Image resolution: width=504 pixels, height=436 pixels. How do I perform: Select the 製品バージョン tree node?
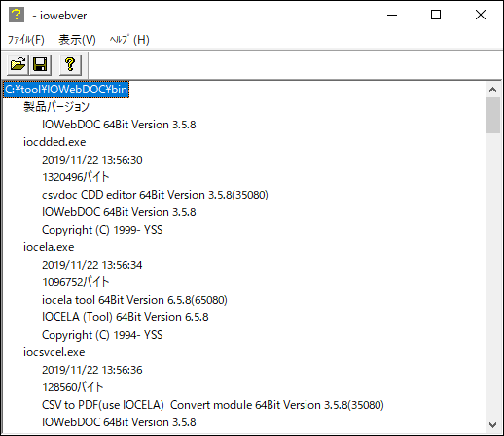[56, 107]
